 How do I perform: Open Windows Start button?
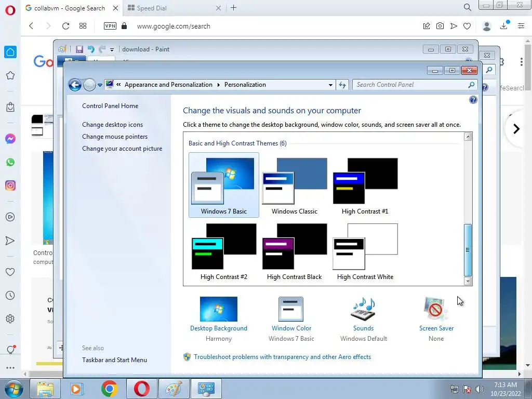14,389
